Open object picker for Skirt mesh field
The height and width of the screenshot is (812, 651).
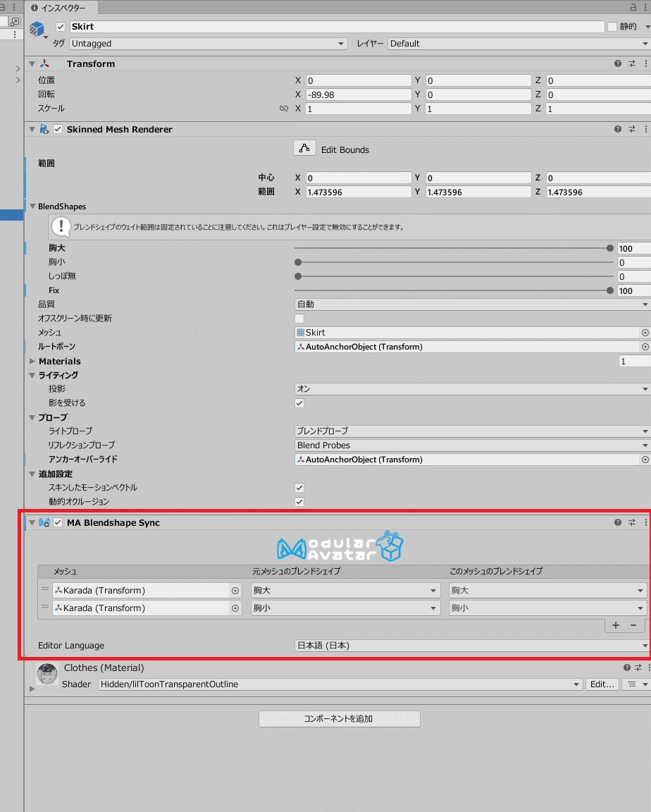coord(645,333)
